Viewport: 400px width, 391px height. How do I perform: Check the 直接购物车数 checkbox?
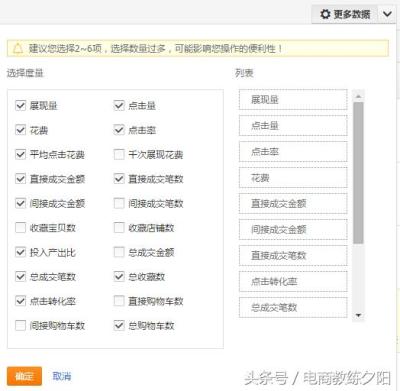119,301
